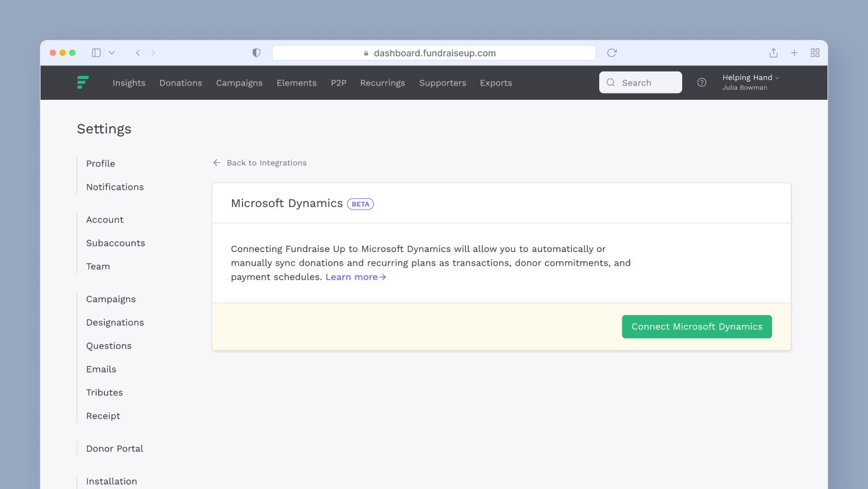Open the Donations menu
868x489 pixels.
[181, 83]
